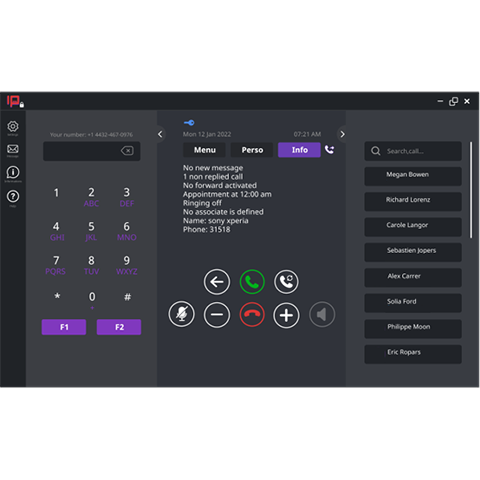Expand panel with right chevron arrow
The width and height of the screenshot is (480, 480).
(342, 134)
